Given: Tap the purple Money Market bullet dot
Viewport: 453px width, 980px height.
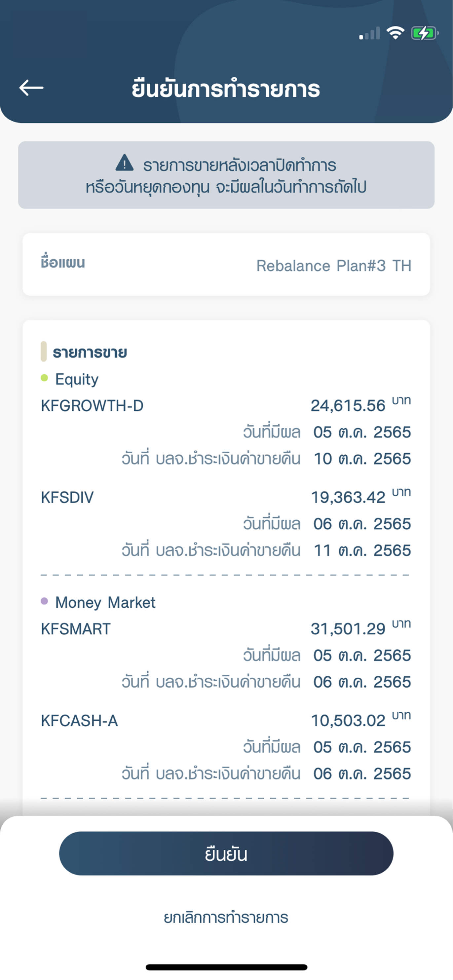Looking at the screenshot, I should pos(44,601).
